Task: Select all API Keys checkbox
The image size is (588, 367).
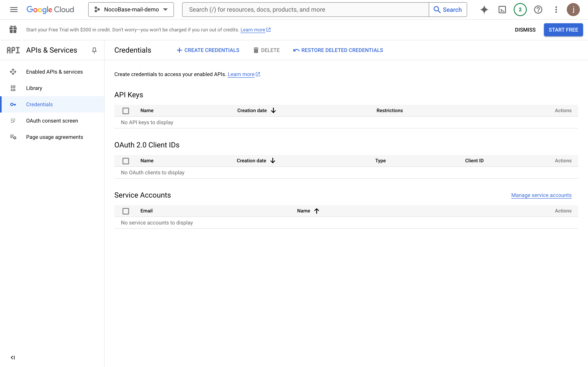Action: [126, 111]
